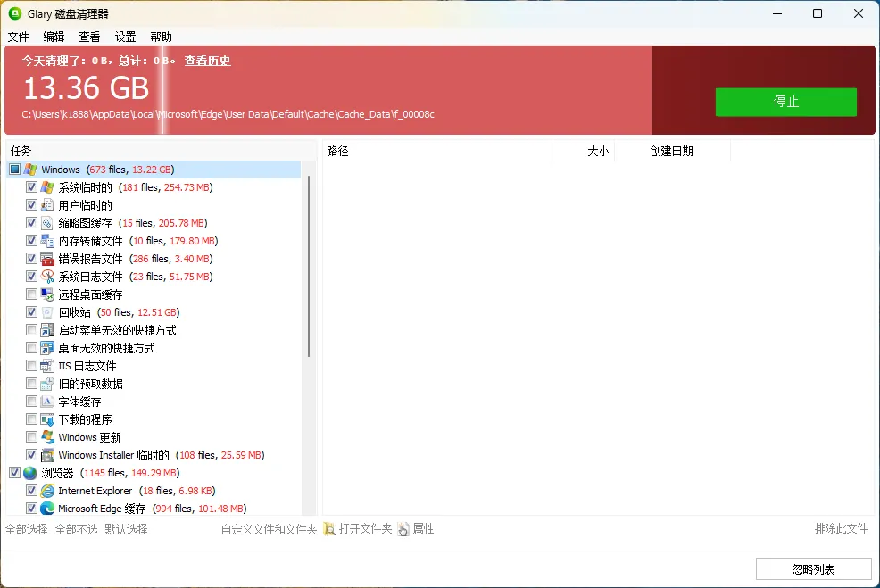Open the 忽略列表 button
The image size is (880, 588).
(x=813, y=569)
